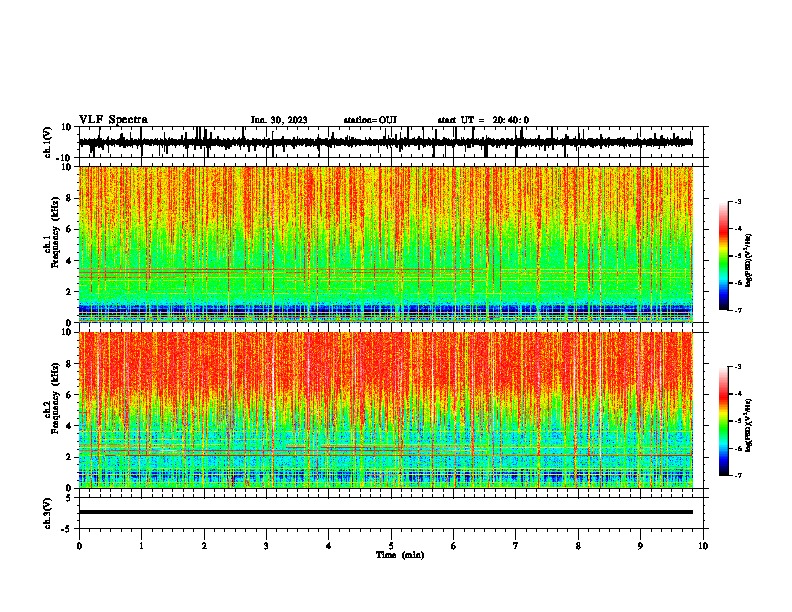The image size is (792, 612).
Task: Click the ch.2 log(PSD) colorbar label
Action: (748, 425)
